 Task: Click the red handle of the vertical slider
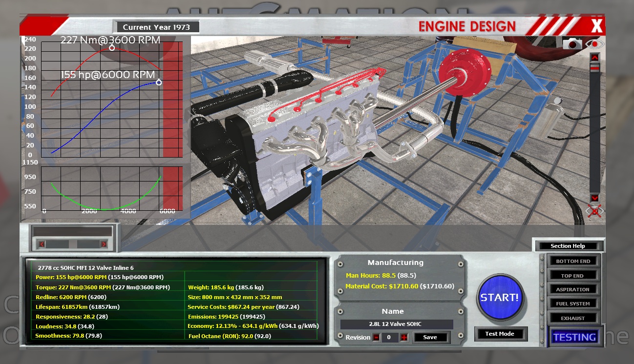(x=594, y=68)
